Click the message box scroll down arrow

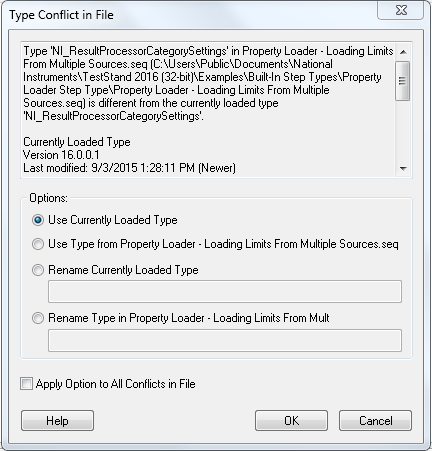403,169
